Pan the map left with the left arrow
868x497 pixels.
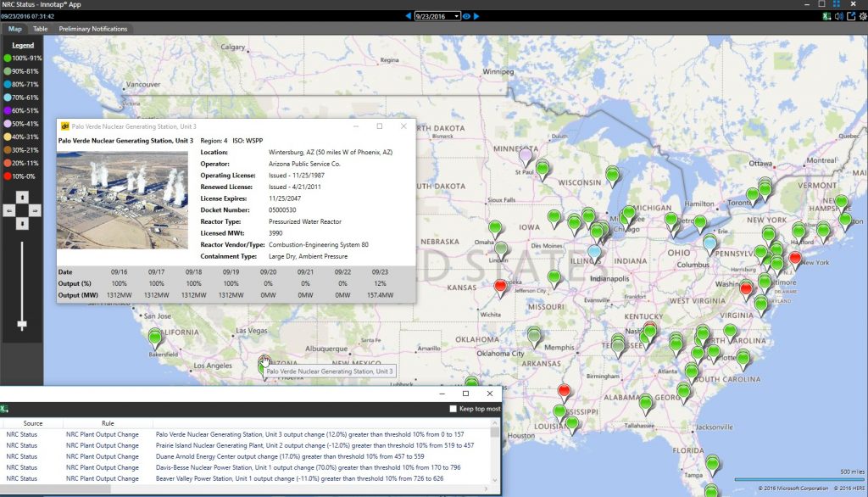click(8, 210)
